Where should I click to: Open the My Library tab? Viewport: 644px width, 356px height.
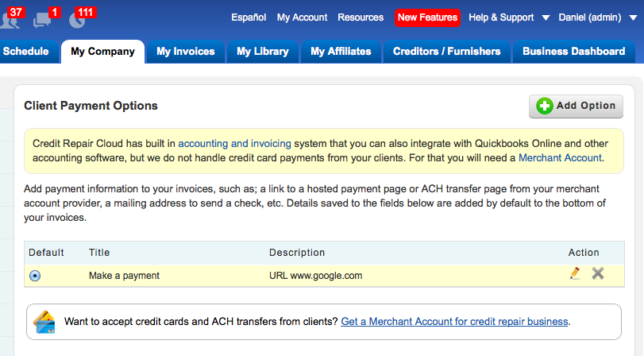click(x=263, y=52)
